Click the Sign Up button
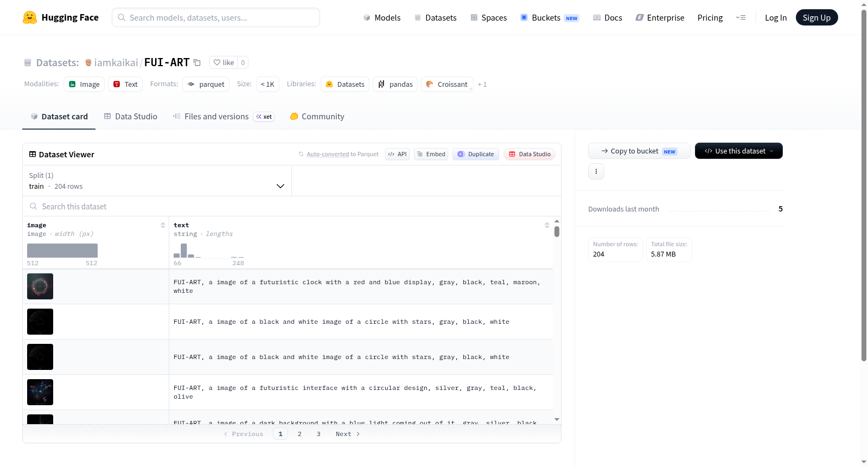The image size is (868, 467). click(816, 17)
